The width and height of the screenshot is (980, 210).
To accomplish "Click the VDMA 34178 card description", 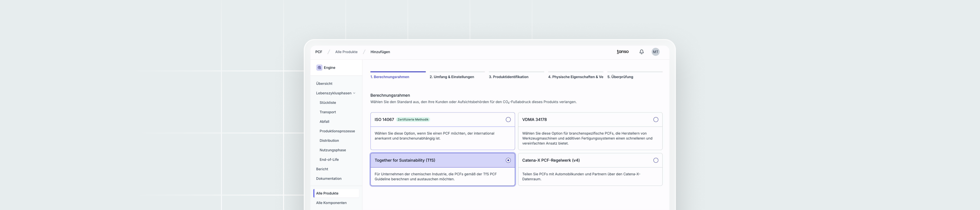I will [x=587, y=138].
